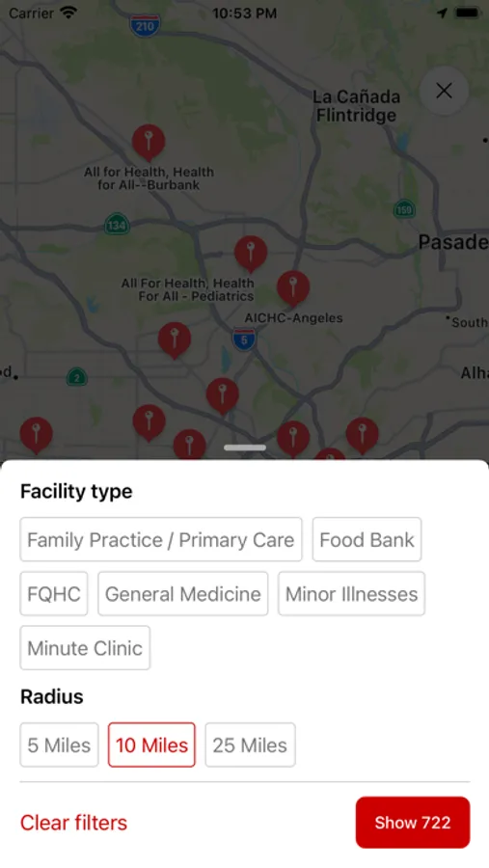The image size is (489, 868).
Task: Tap the Show 722 button
Action: 413,823
